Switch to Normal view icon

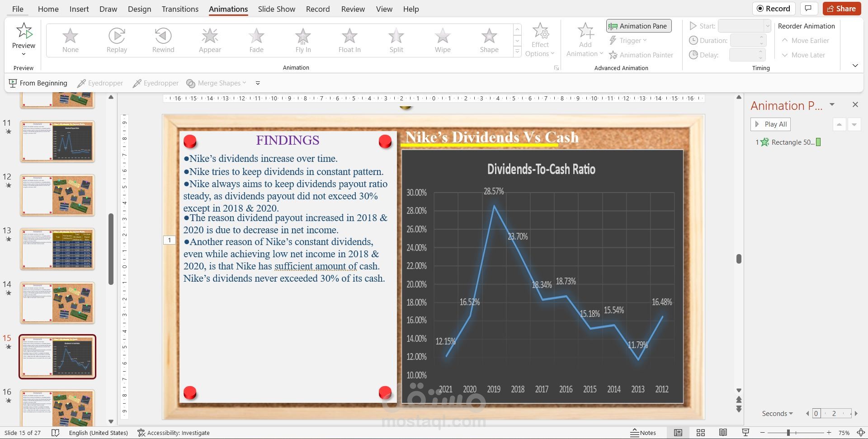coord(678,433)
